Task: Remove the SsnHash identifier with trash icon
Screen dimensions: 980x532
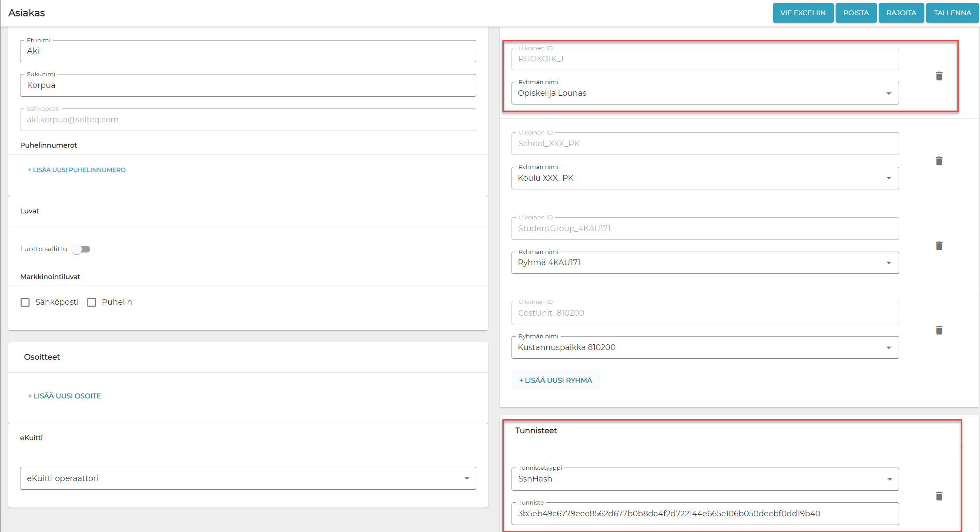Action: [x=939, y=496]
